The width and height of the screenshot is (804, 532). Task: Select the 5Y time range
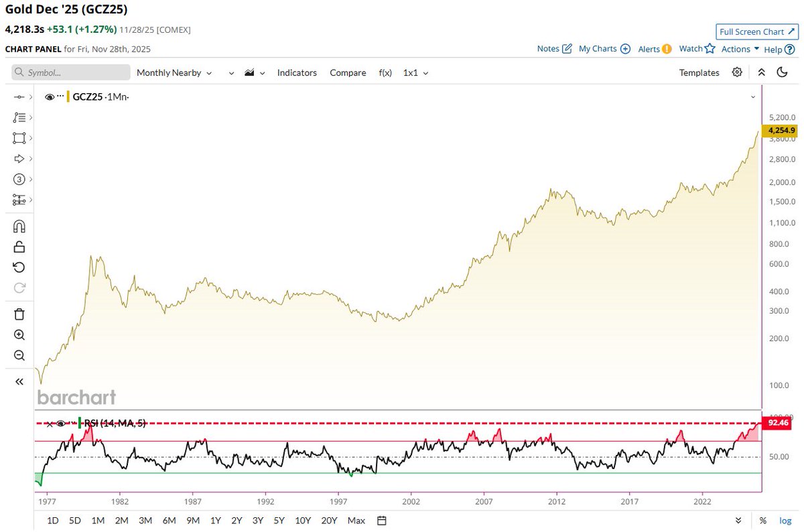(x=279, y=521)
